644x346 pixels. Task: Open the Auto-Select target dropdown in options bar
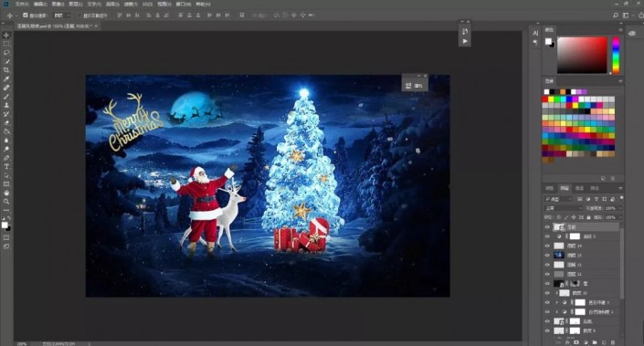tap(62, 16)
